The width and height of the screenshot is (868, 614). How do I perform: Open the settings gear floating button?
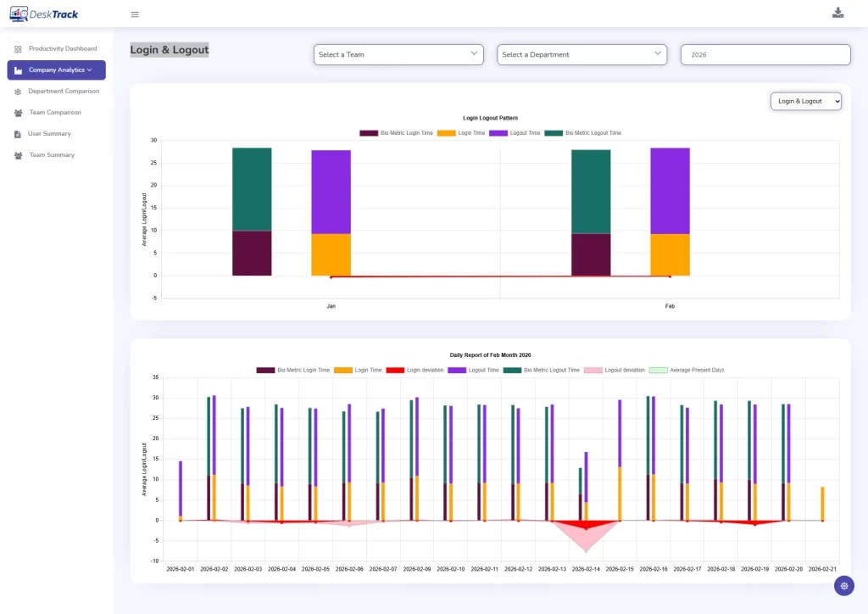(x=843, y=585)
